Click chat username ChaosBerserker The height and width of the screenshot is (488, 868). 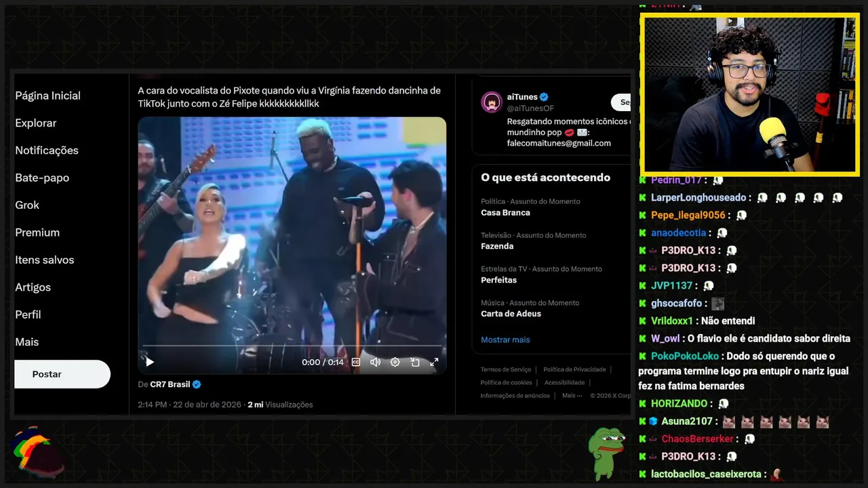(x=698, y=439)
